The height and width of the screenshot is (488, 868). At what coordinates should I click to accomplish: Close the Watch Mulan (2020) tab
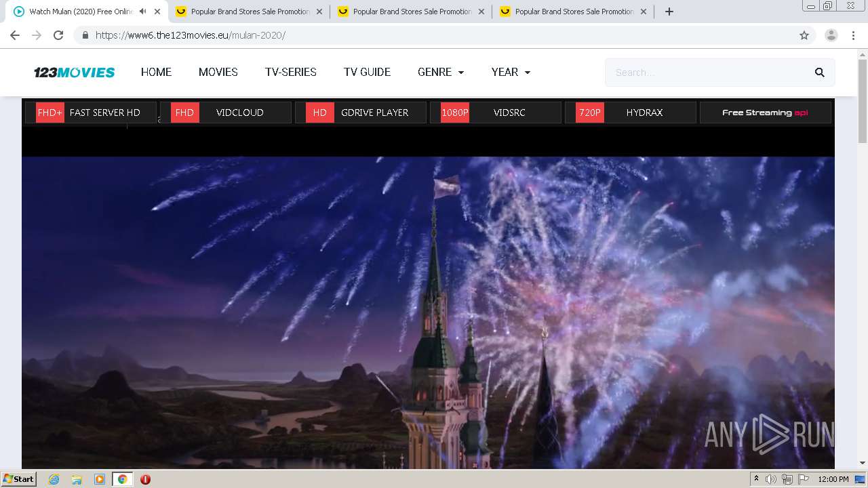pos(157,12)
